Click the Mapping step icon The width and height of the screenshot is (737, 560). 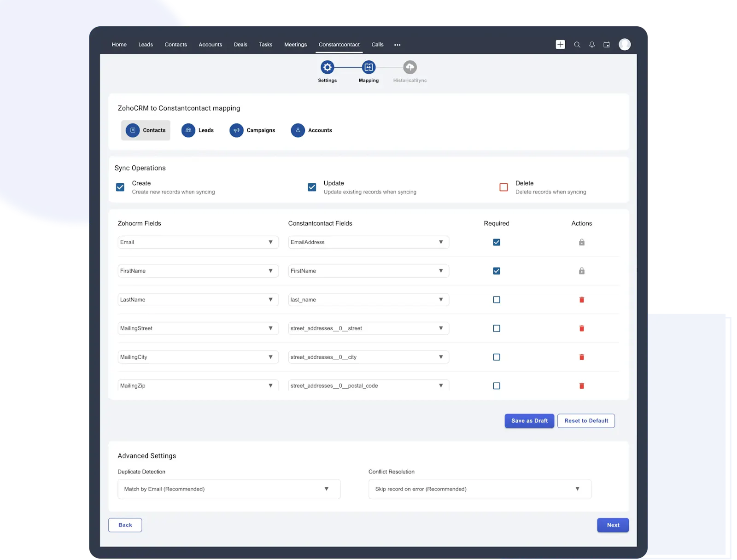(368, 67)
